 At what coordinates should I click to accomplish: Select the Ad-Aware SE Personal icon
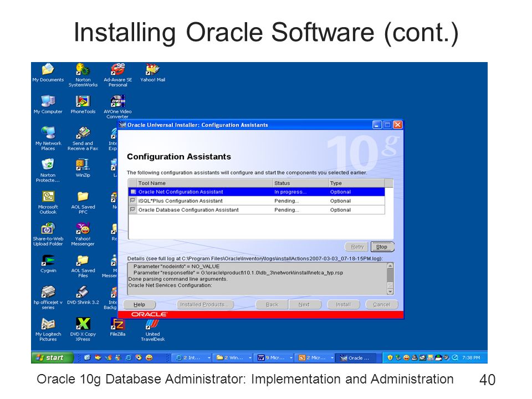tap(117, 75)
